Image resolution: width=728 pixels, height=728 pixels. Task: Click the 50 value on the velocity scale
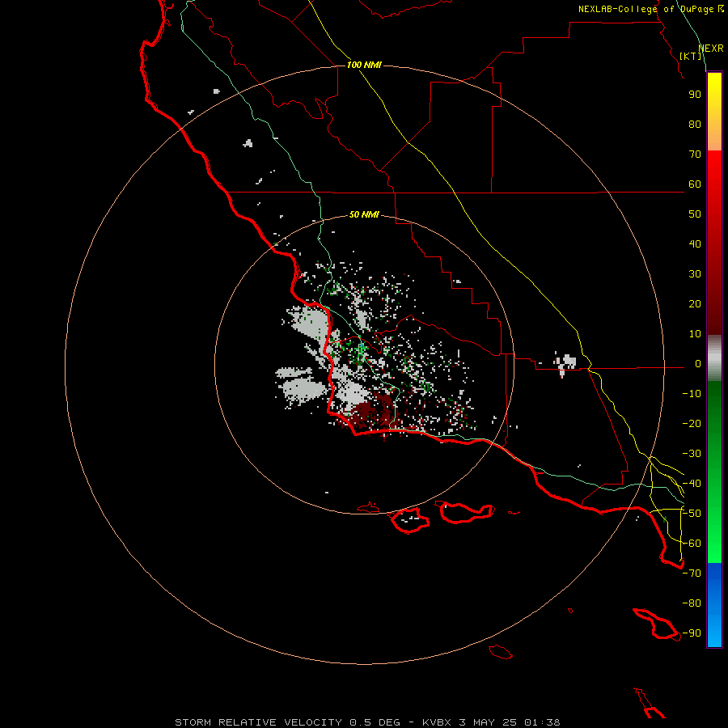click(695, 214)
